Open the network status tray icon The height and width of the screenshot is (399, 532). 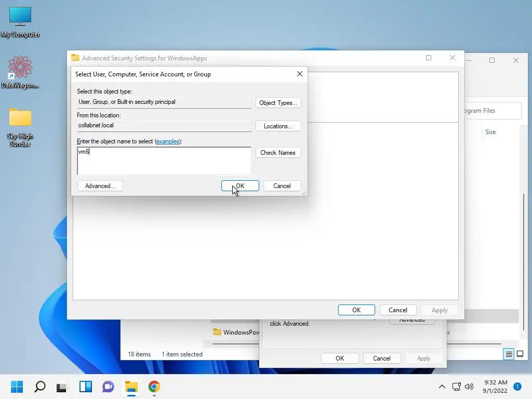[x=456, y=387]
